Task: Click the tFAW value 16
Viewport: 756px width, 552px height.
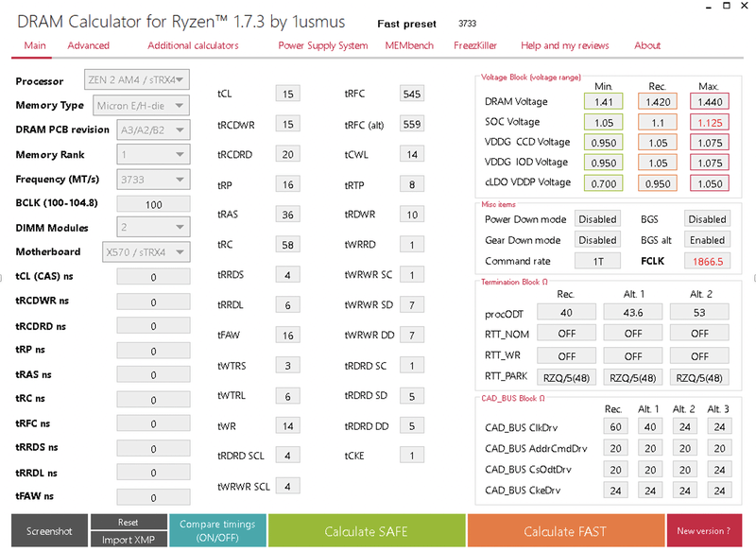Action: [288, 336]
